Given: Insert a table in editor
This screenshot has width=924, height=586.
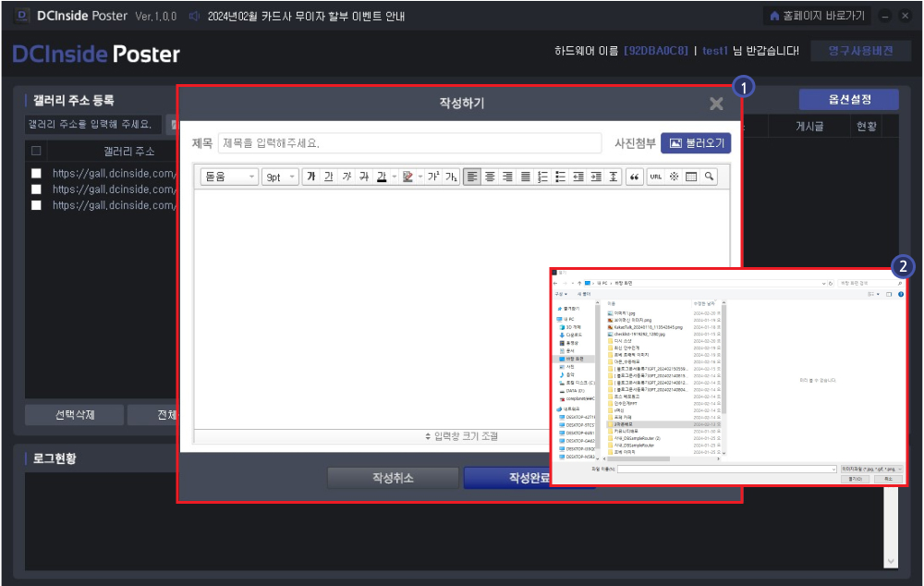Looking at the screenshot, I should (x=691, y=177).
